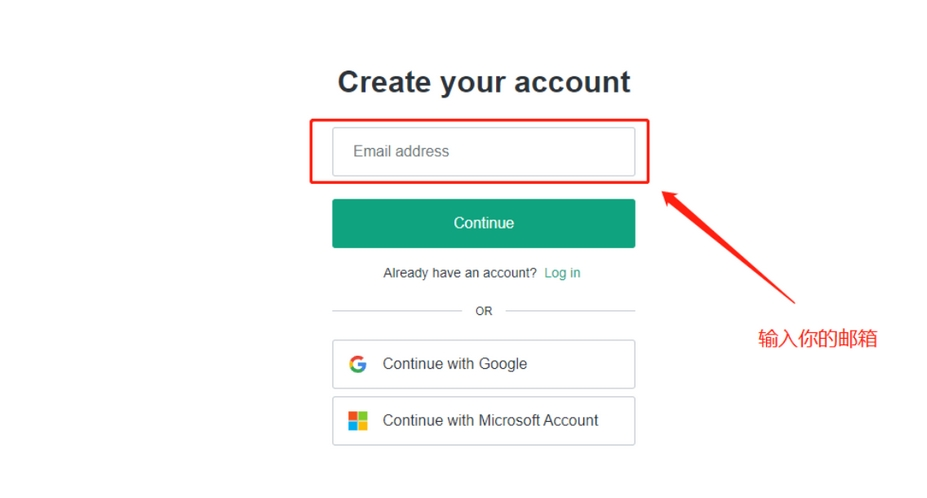The height and width of the screenshot is (498, 927).
Task: Click the "Email address" placeholder text
Action: (x=401, y=152)
